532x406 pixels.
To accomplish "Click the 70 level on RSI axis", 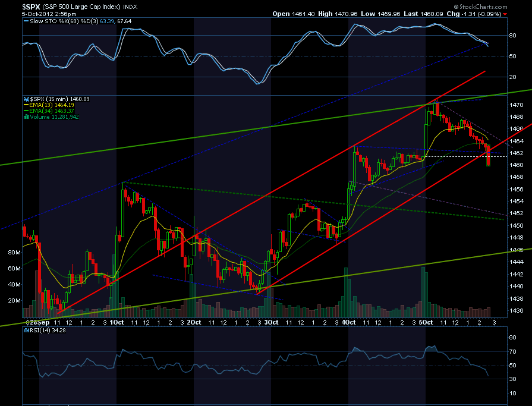I will tap(512, 352).
